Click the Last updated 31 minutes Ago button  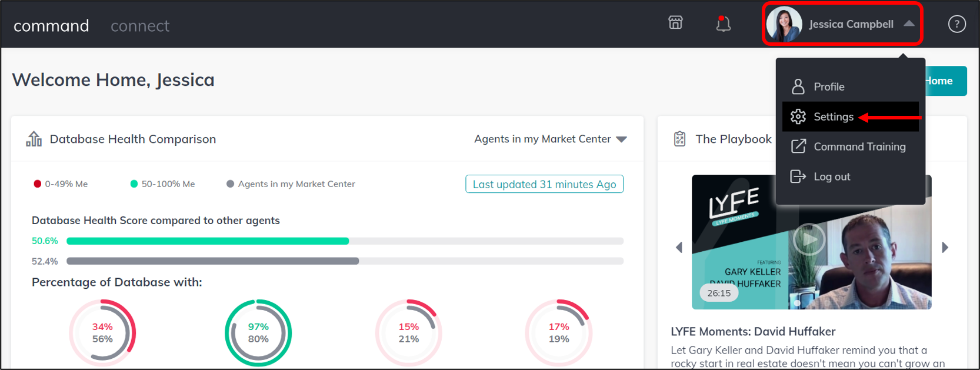tap(544, 184)
